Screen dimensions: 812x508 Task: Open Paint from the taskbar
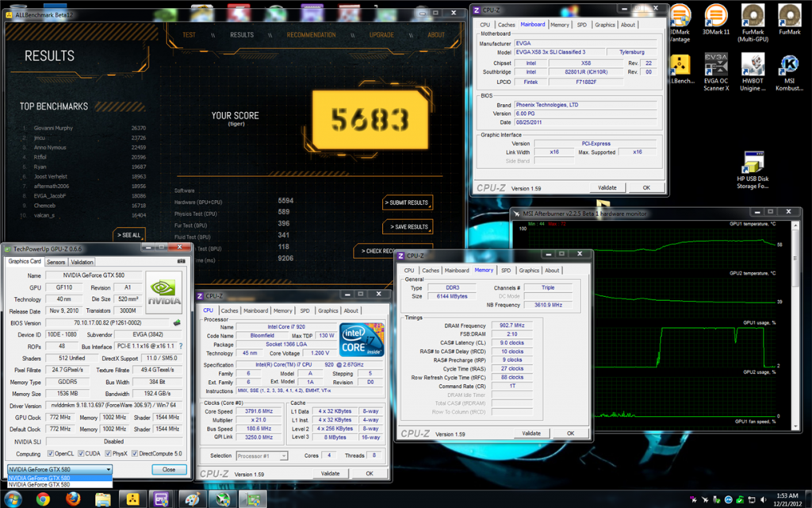(192, 498)
